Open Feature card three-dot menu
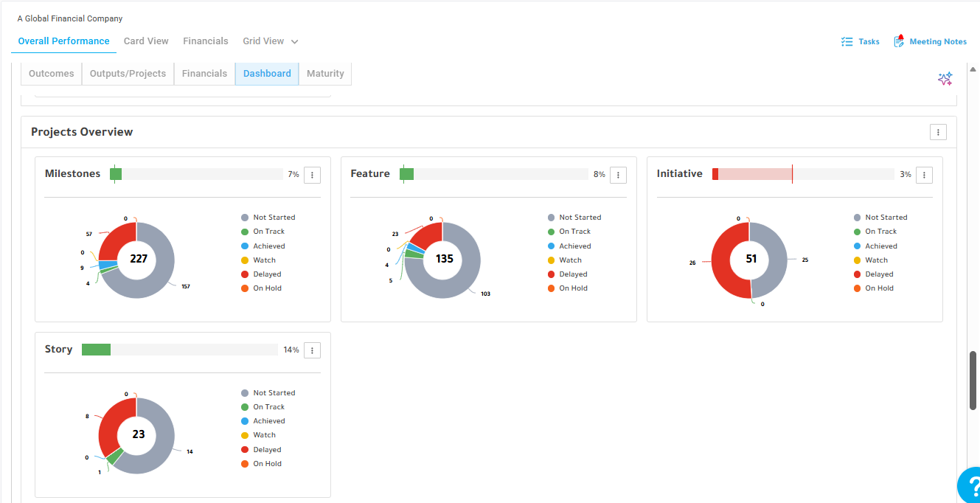The width and height of the screenshot is (980, 503). [x=618, y=175]
